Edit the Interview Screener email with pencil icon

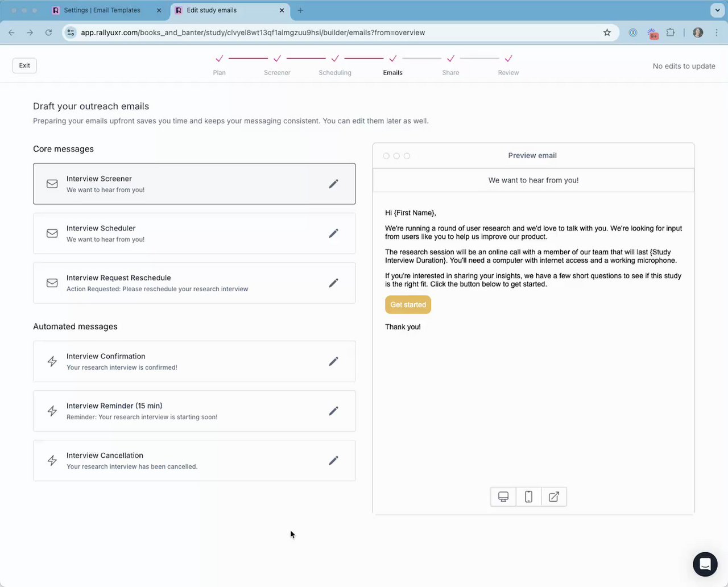(x=333, y=184)
